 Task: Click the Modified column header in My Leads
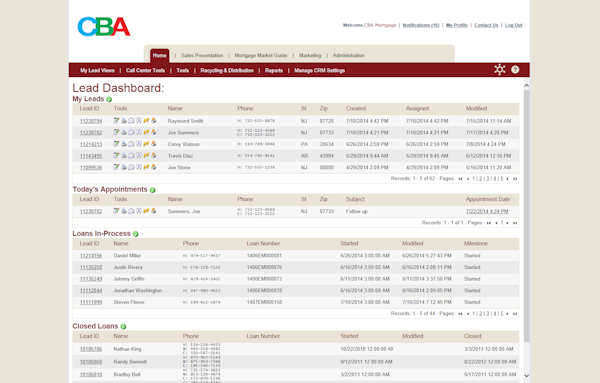pos(476,109)
